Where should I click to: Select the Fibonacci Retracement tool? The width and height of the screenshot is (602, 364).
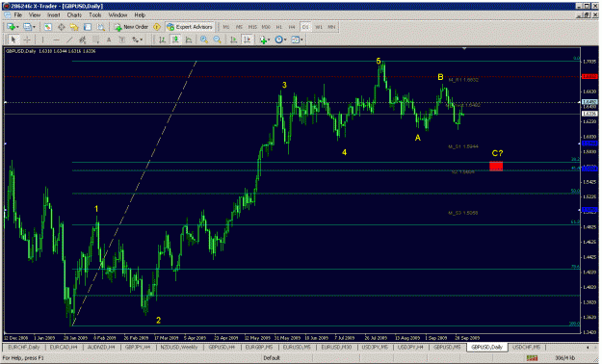[95, 39]
